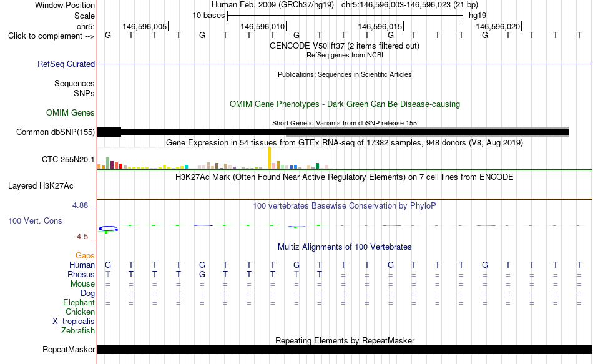Image resolution: width=593 pixels, height=364 pixels.
Task: Click the Dog species label
Action: pyautogui.click(x=87, y=293)
